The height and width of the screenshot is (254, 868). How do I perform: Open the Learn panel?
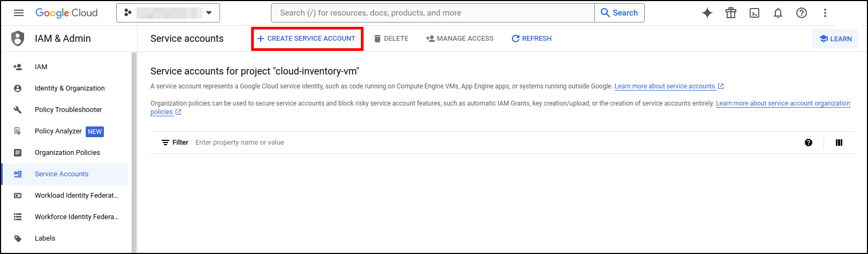pyautogui.click(x=835, y=39)
